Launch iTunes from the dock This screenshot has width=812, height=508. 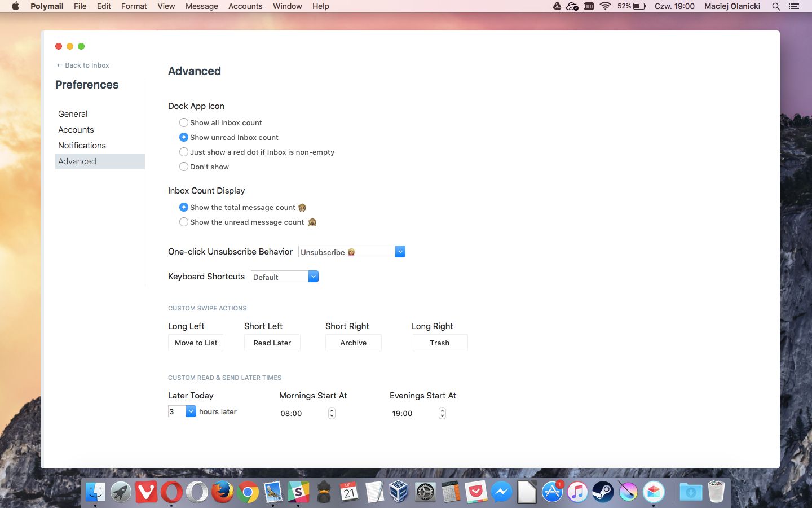(x=577, y=492)
